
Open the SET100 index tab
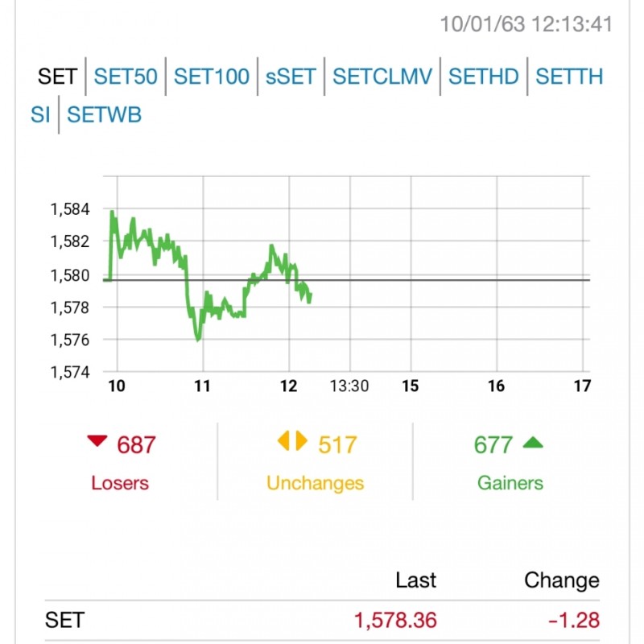(x=212, y=77)
